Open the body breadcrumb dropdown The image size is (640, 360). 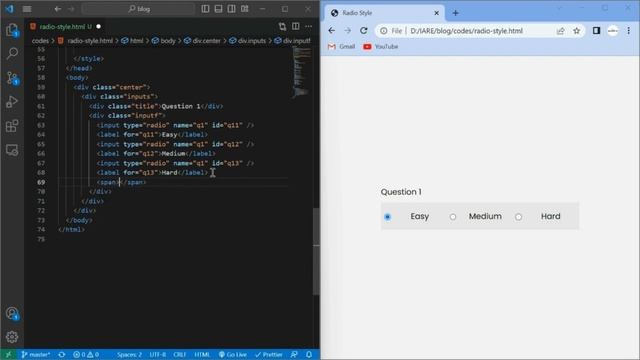(164, 40)
